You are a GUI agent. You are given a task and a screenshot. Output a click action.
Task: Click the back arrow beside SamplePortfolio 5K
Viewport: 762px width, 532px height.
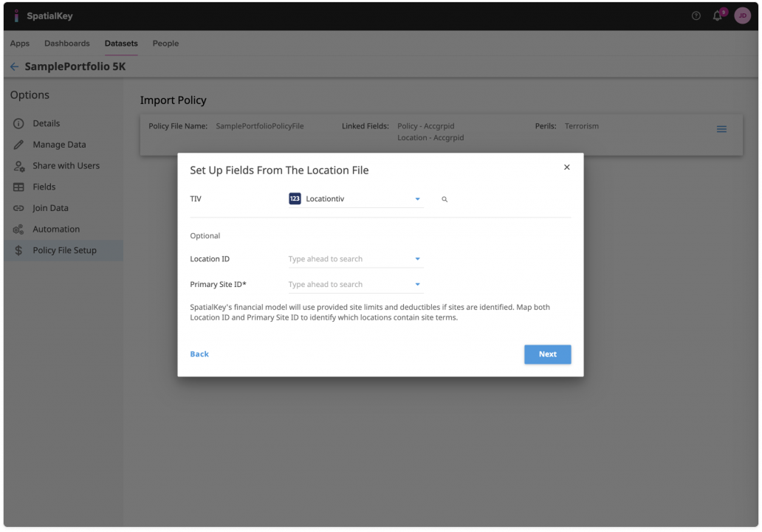(x=14, y=66)
